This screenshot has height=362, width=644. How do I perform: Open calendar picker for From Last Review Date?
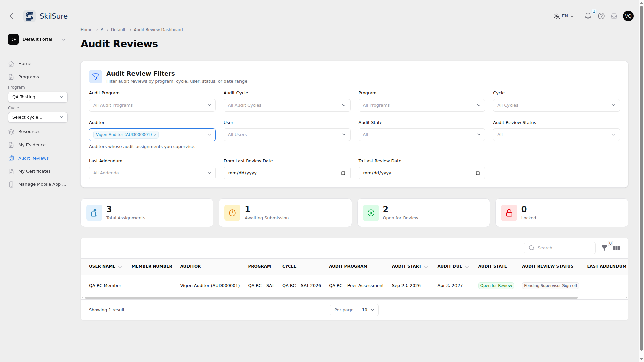pos(343,173)
